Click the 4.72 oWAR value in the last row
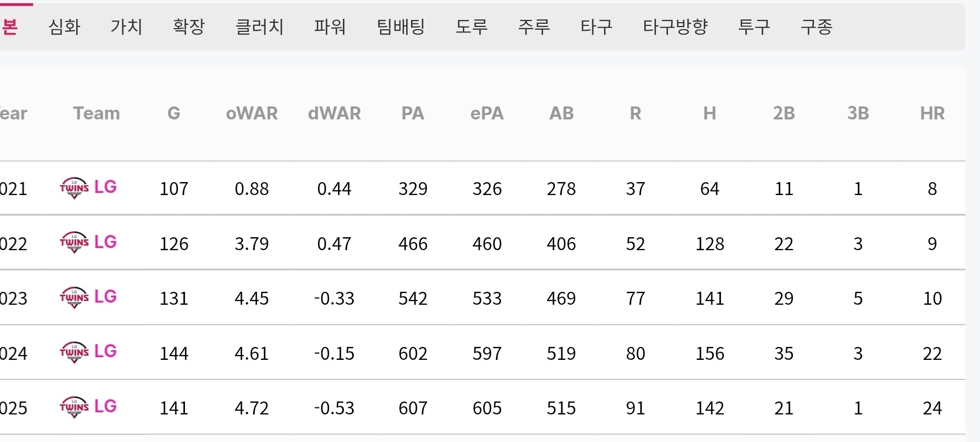The image size is (980, 442). [251, 408]
